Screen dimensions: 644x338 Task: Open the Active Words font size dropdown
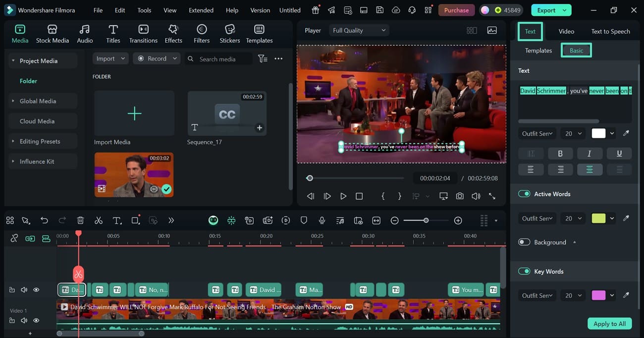pos(573,218)
